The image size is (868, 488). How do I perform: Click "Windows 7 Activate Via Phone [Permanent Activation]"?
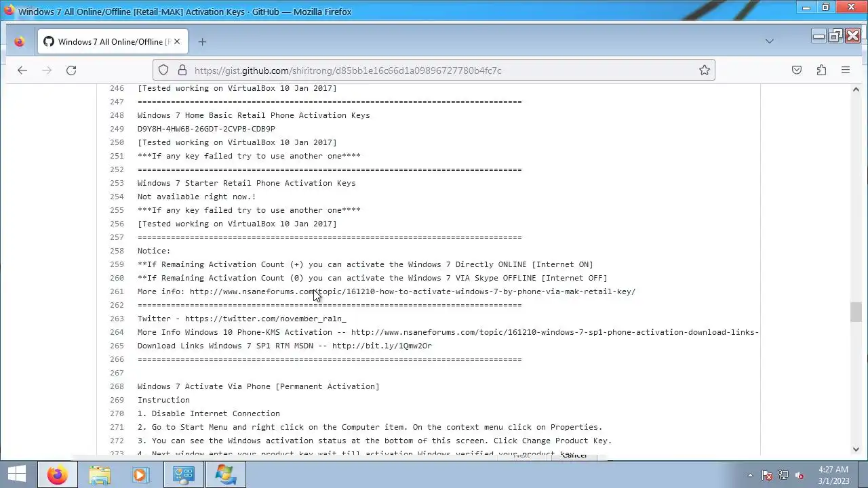pos(258,386)
